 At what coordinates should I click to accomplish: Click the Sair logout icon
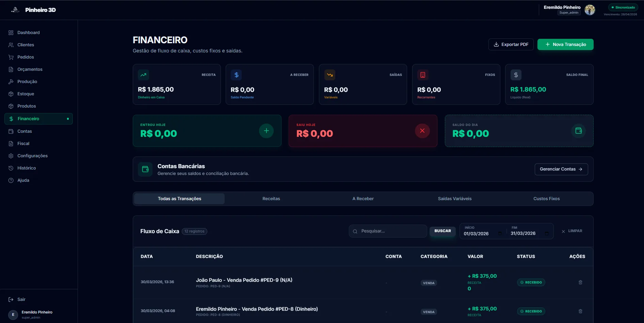click(x=11, y=300)
